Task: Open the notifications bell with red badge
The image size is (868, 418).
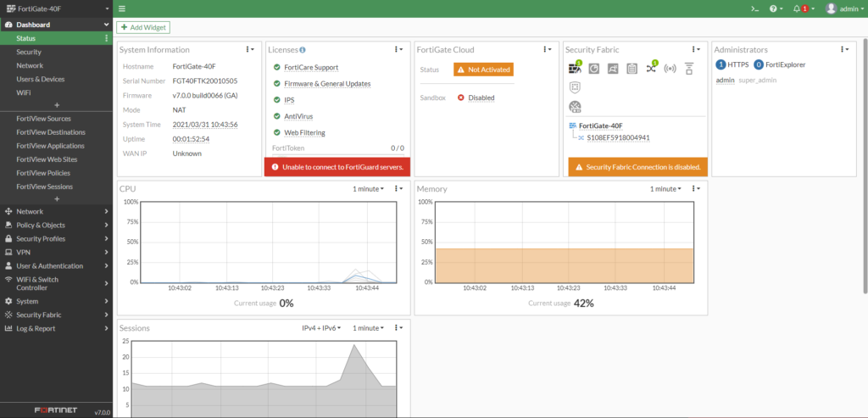Action: tap(804, 8)
